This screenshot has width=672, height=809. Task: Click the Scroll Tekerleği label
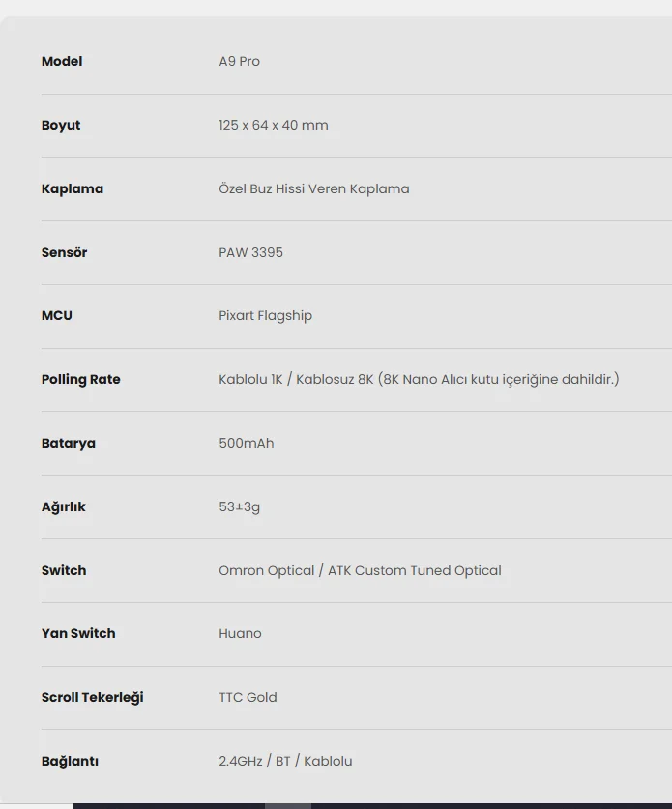click(x=92, y=698)
